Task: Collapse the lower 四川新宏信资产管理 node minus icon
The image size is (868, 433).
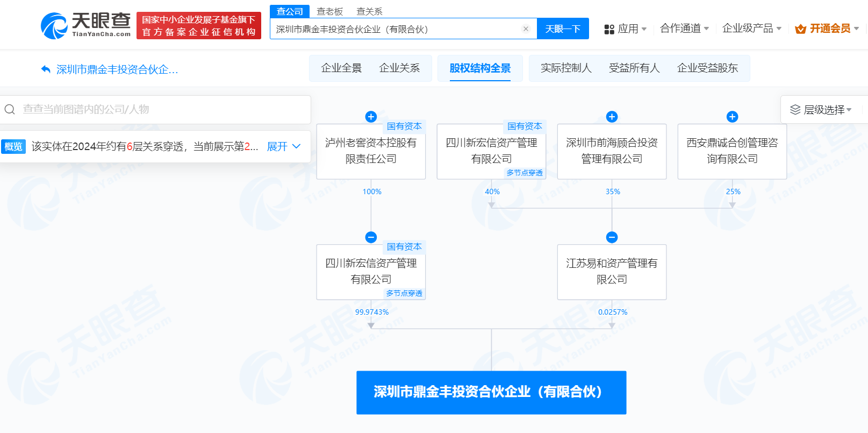Action: pyautogui.click(x=371, y=237)
